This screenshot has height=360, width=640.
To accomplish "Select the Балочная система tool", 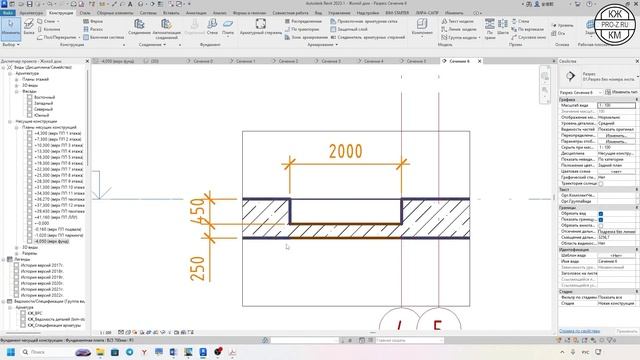I will 103,37.
